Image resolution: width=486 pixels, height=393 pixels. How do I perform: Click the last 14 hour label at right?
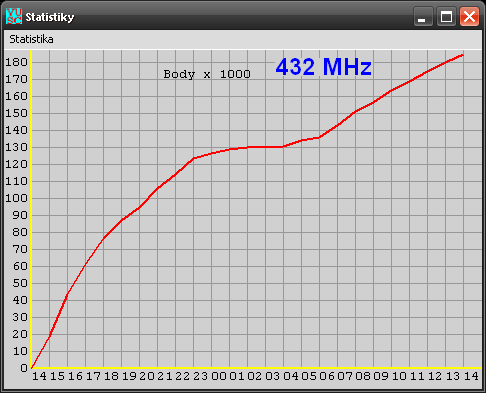point(471,376)
